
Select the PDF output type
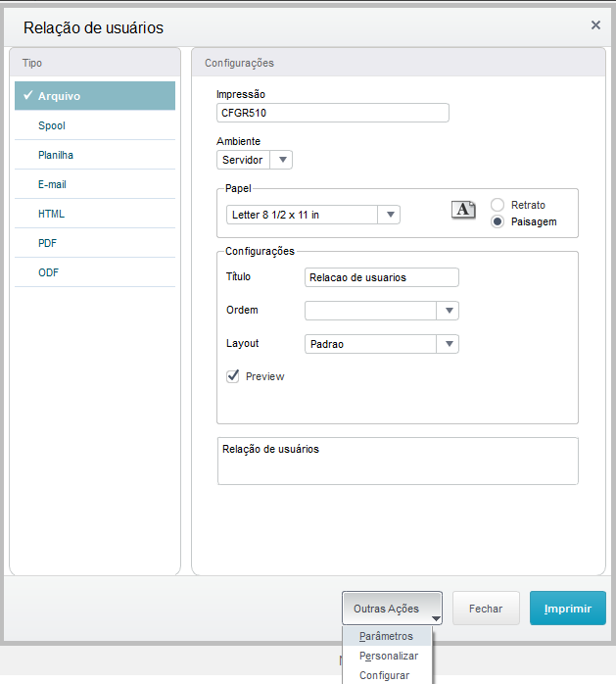pos(95,243)
